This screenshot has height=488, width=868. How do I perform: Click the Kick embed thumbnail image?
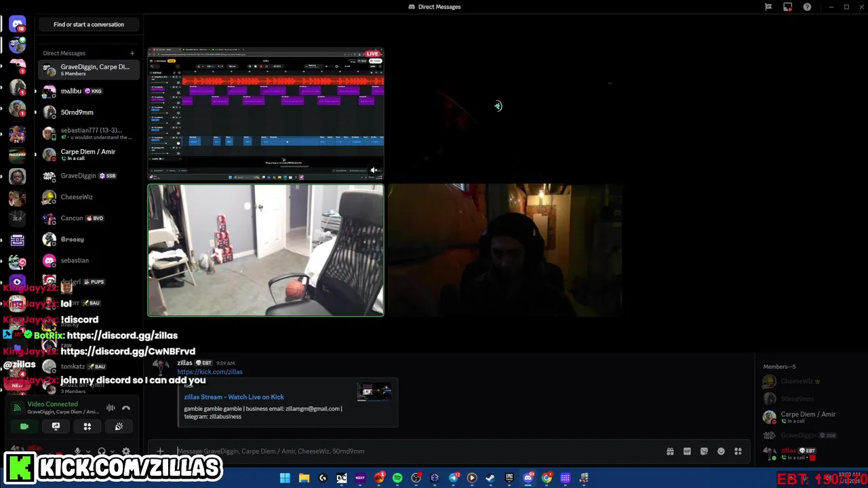point(374,392)
